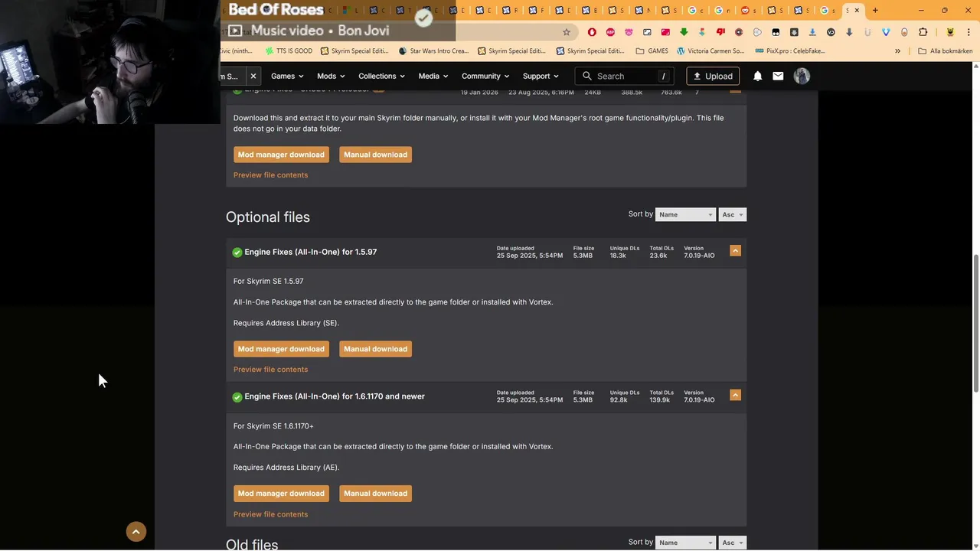Viewport: 980px width, 551px height.
Task: Switch to the Reddit browser tab
Action: coord(748,10)
